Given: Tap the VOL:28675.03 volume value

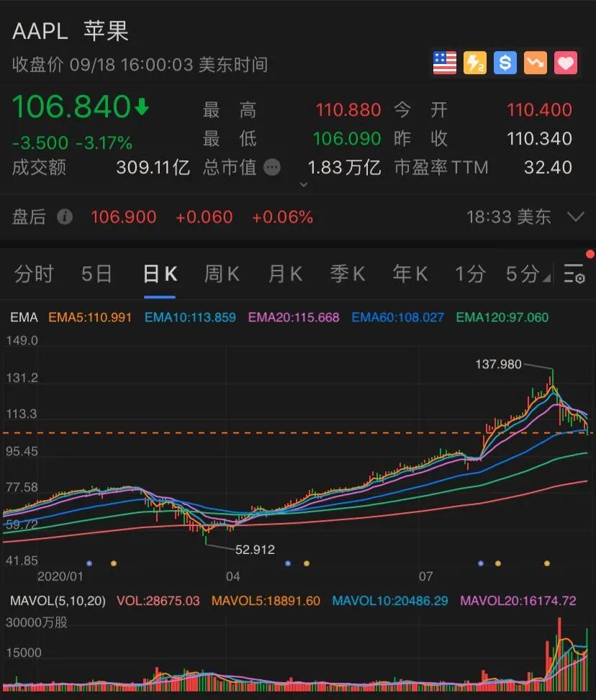Looking at the screenshot, I should pos(158,601).
